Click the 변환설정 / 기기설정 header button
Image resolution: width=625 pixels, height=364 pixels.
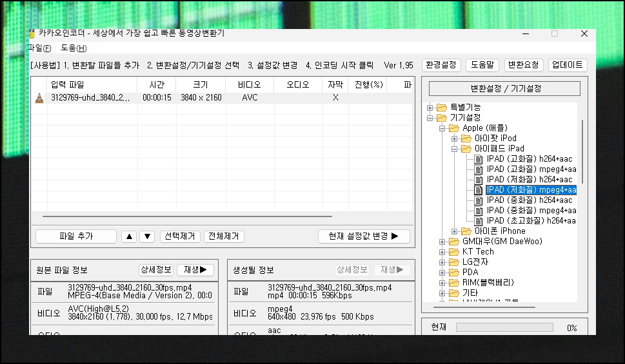[x=504, y=88]
